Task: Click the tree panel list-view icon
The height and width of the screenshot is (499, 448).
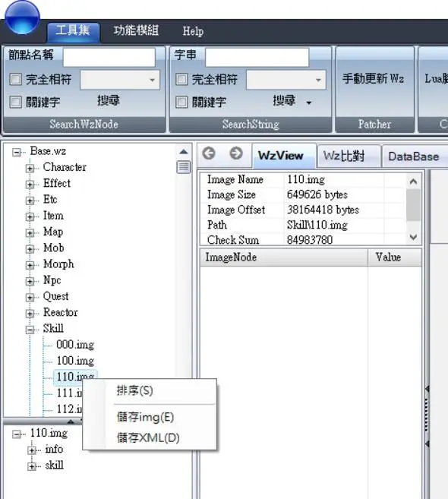Action: [184, 167]
